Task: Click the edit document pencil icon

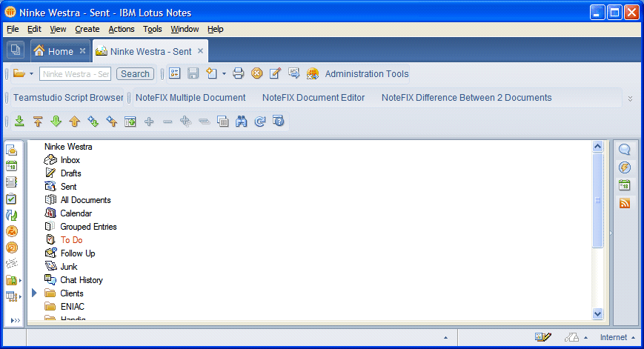Action: (x=275, y=73)
